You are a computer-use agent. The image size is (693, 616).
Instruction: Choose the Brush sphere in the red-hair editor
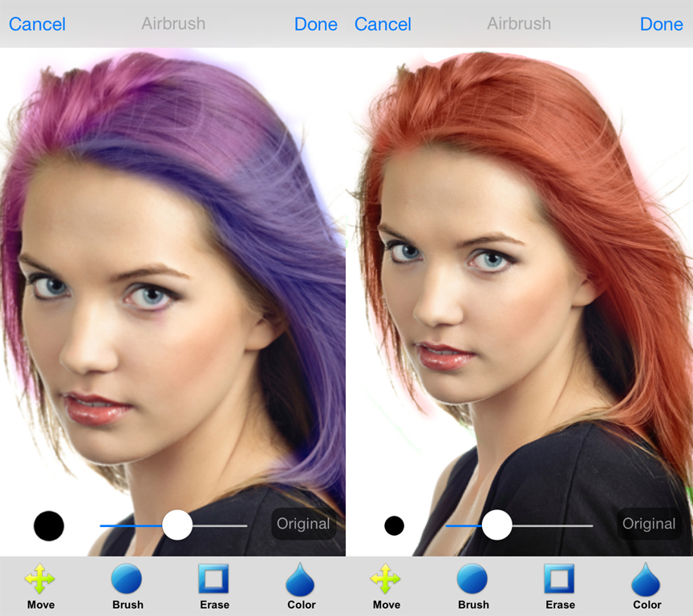point(472,585)
